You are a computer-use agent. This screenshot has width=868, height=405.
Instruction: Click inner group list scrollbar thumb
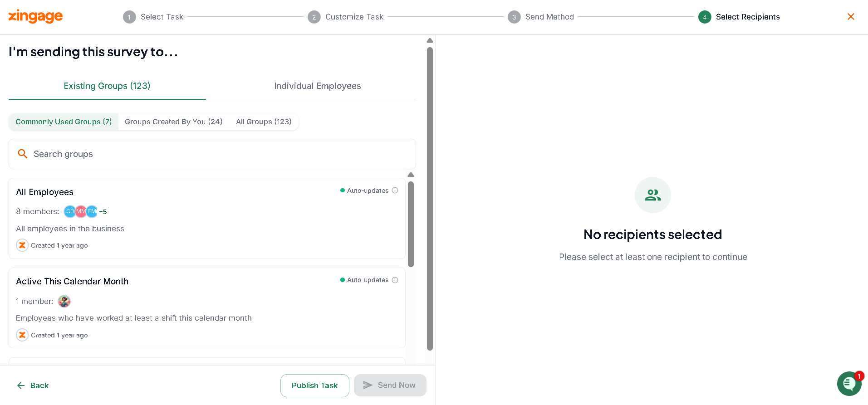pyautogui.click(x=411, y=224)
